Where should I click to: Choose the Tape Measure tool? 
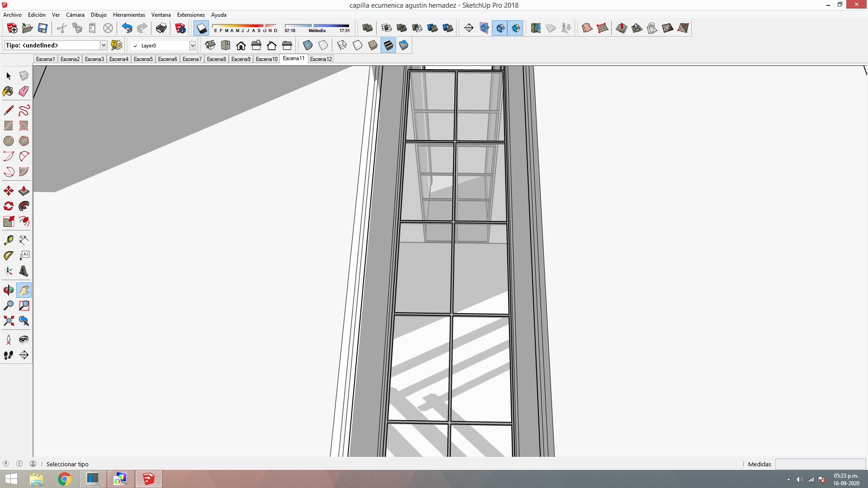point(8,240)
